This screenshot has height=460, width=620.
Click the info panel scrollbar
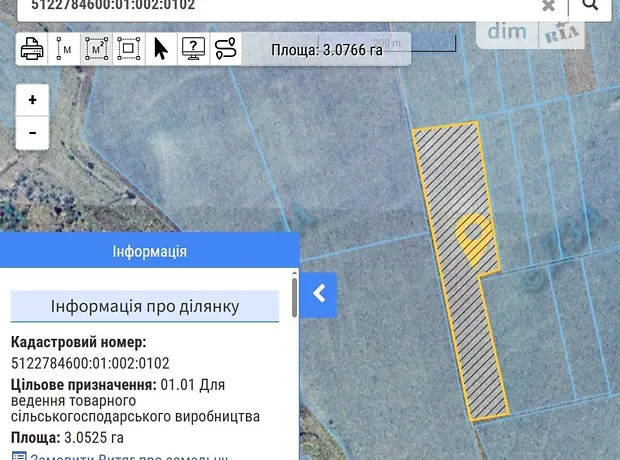[294, 300]
